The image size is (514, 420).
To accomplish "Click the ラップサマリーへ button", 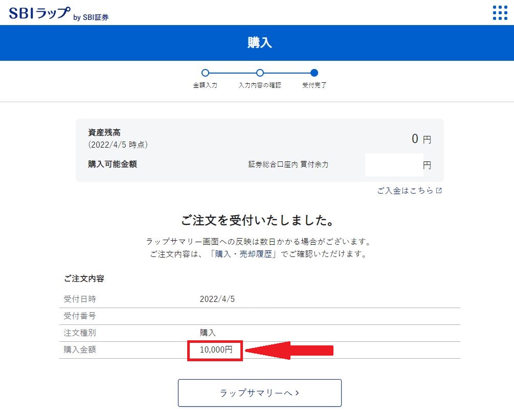I will [x=260, y=393].
